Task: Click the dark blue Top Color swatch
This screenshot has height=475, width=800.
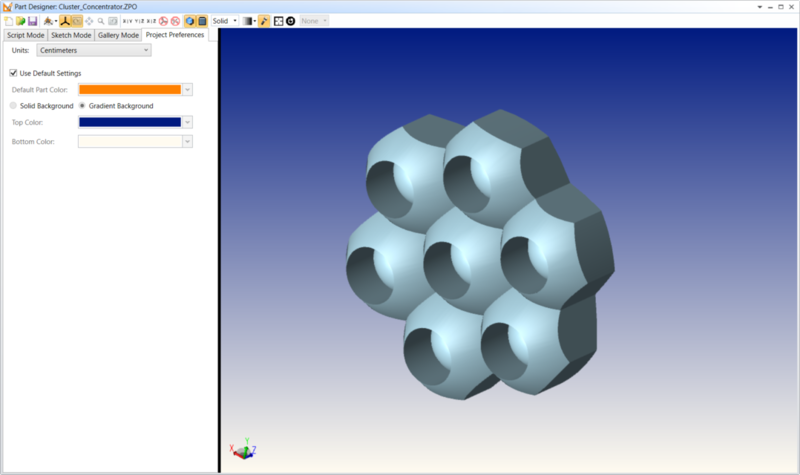Action: tap(130, 122)
